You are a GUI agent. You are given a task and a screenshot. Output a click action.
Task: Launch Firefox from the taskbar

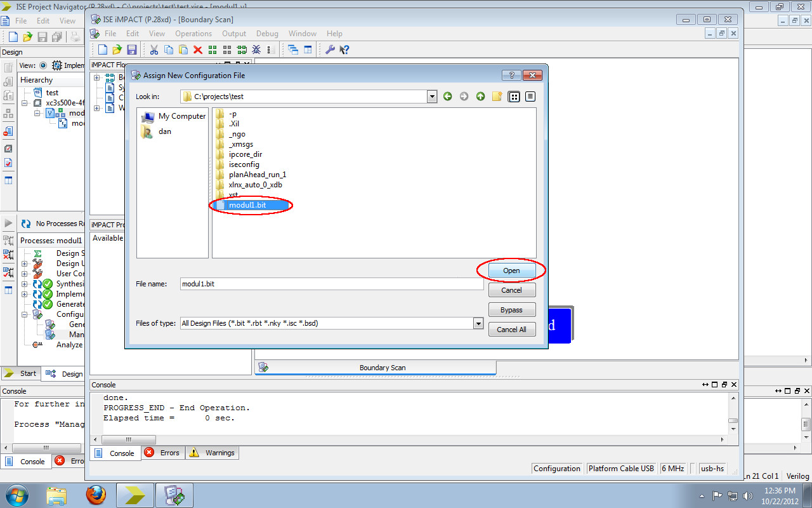click(96, 495)
